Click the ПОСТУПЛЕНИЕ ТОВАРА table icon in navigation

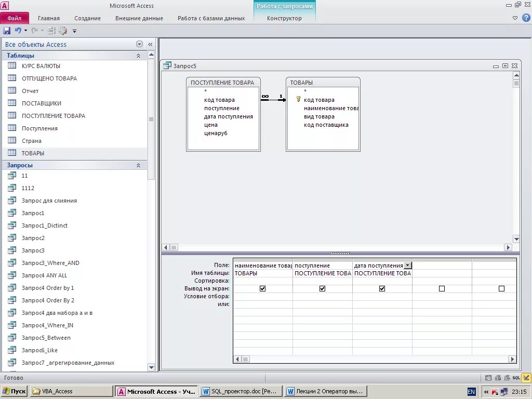[12, 115]
